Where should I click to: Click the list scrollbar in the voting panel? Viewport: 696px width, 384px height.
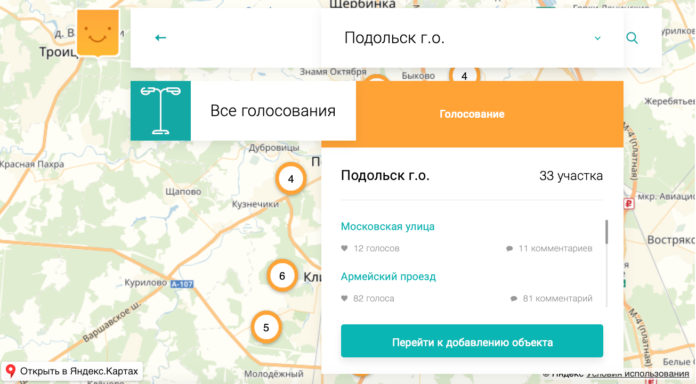[607, 232]
